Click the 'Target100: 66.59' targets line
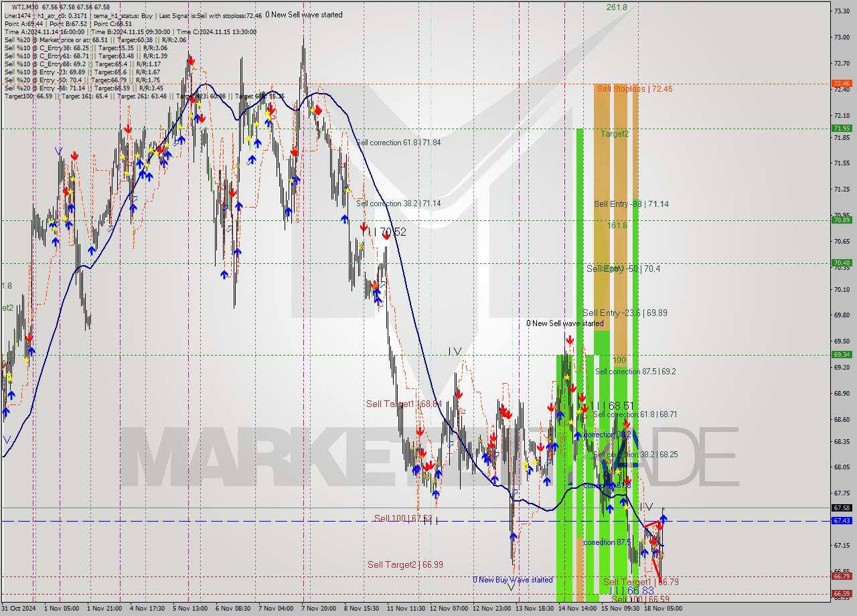 [x=144, y=96]
